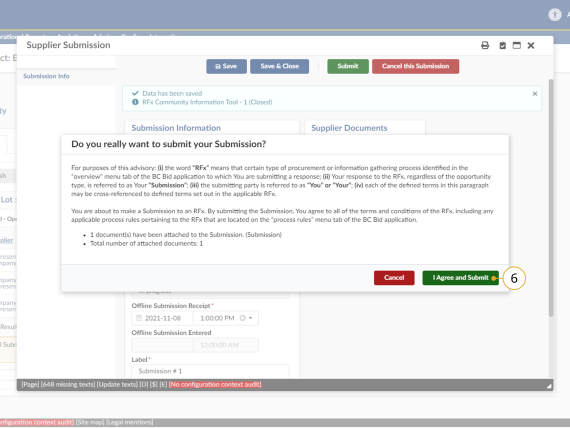This screenshot has width=570, height=428.
Task: Maximize the Supplier Submission window
Action: (x=517, y=45)
